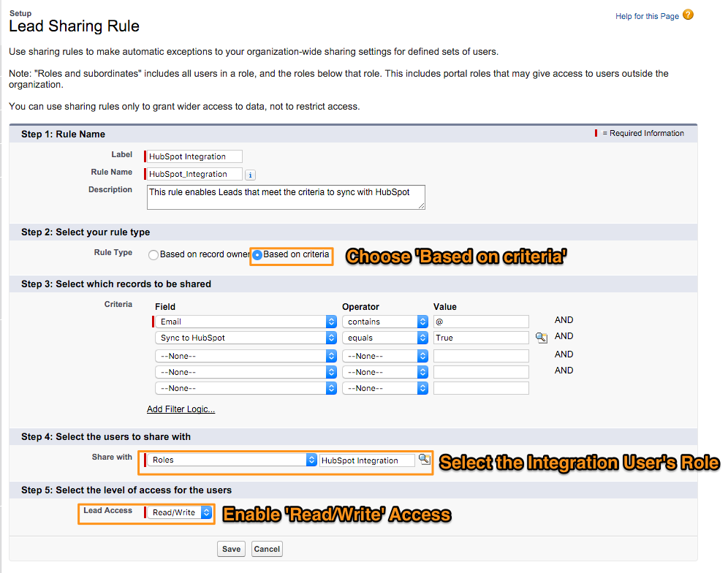
Task: Click the value field containing '@'
Action: point(481,322)
